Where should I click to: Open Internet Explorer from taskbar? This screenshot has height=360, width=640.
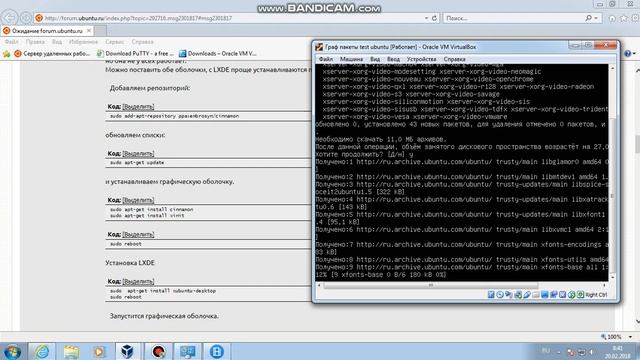pyautogui.click(x=42, y=351)
